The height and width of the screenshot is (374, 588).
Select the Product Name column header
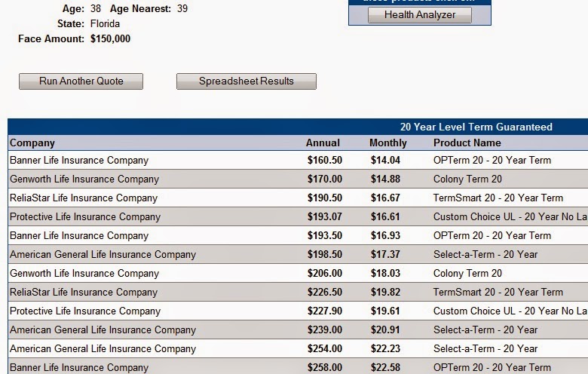[467, 143]
